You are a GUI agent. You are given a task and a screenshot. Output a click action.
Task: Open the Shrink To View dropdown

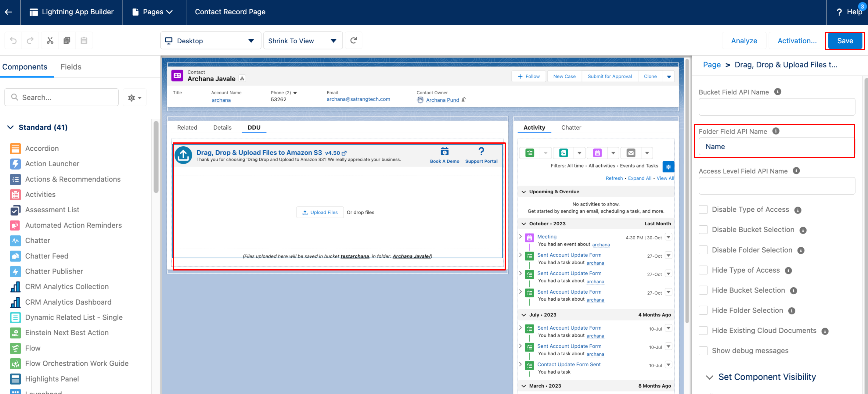tap(303, 41)
